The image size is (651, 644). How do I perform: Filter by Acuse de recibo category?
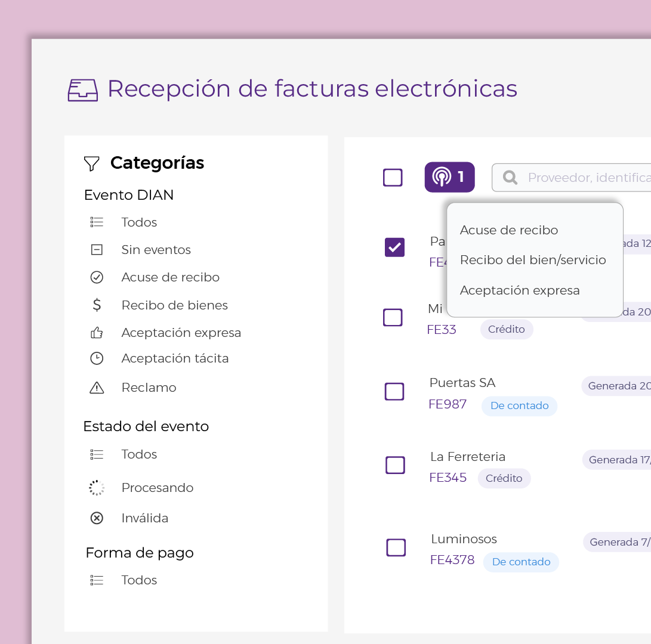171,277
